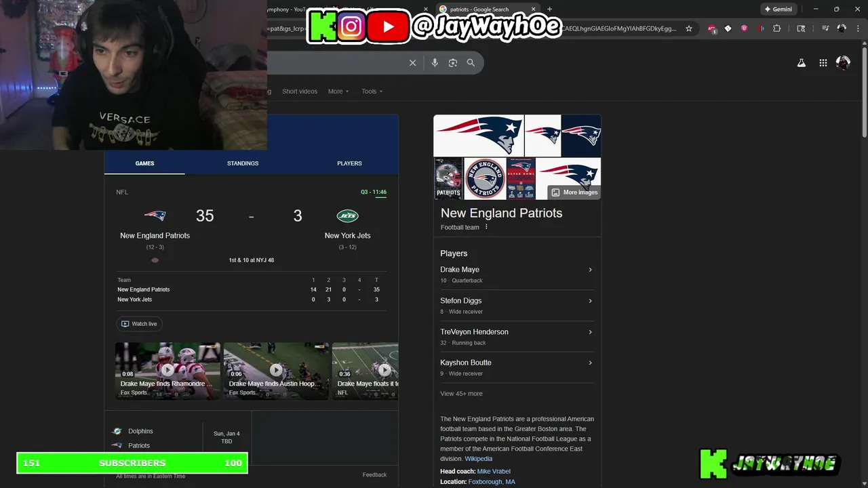The height and width of the screenshot is (488, 868).
Task: Open the white diamond-tag extension icon
Action: [x=728, y=28]
